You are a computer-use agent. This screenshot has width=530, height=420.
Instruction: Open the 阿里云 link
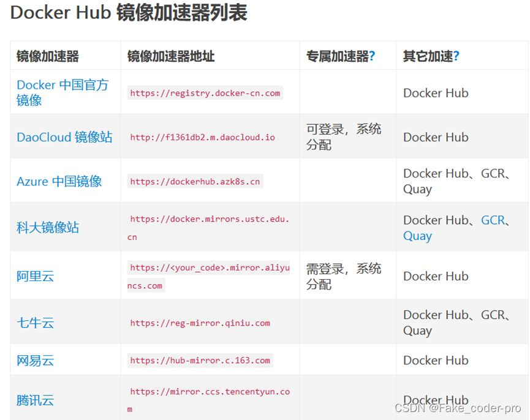coord(35,276)
